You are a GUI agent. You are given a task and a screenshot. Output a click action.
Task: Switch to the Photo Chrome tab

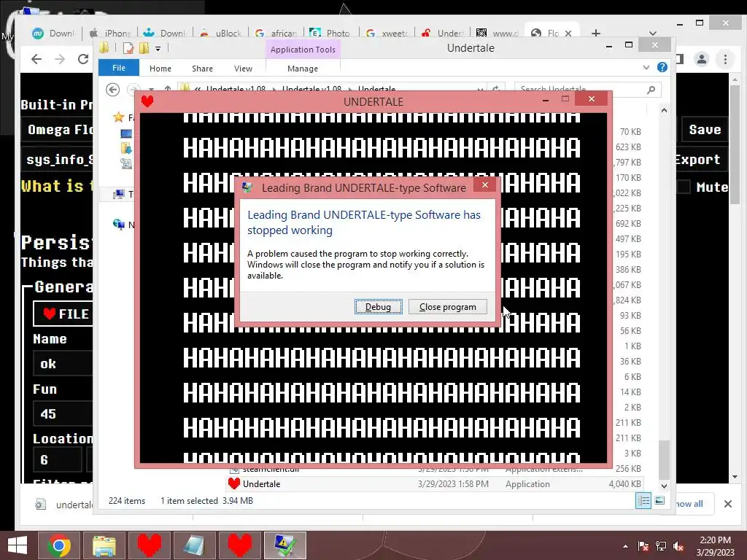point(332,33)
